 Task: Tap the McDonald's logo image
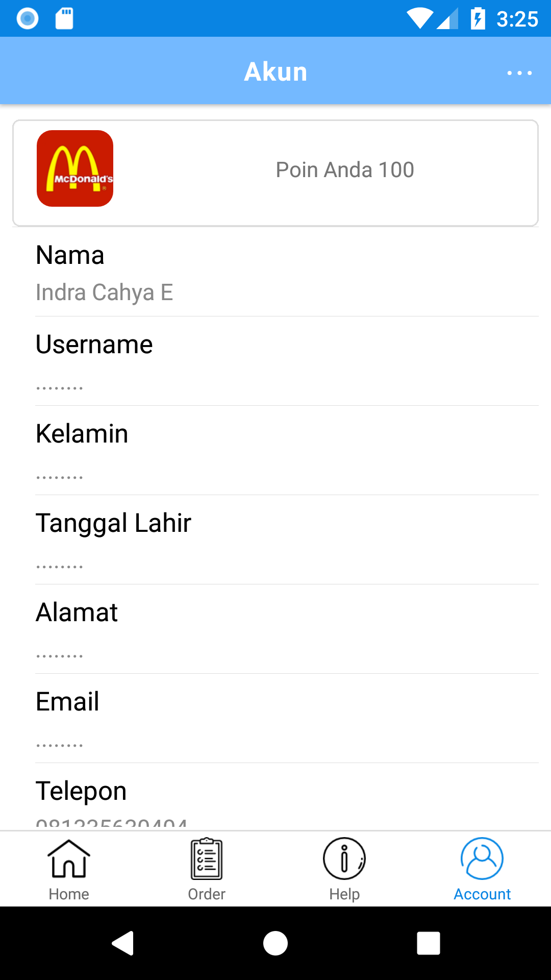[x=75, y=168]
